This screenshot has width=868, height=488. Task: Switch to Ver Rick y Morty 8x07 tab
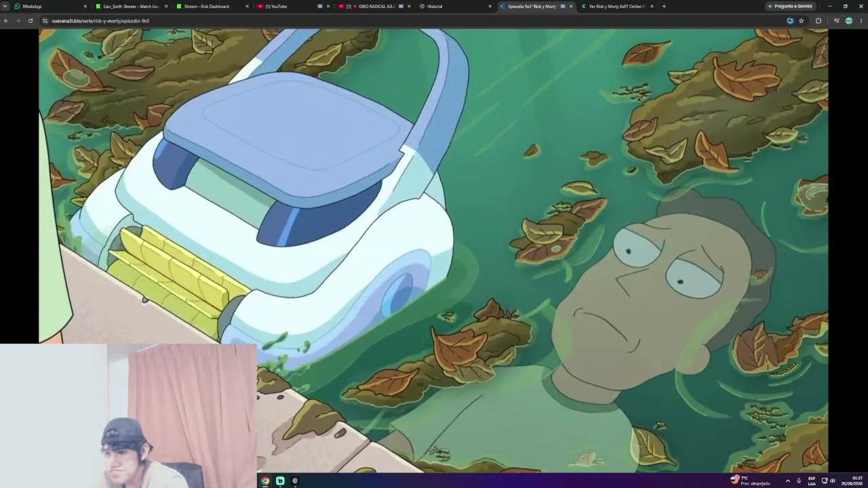click(616, 6)
